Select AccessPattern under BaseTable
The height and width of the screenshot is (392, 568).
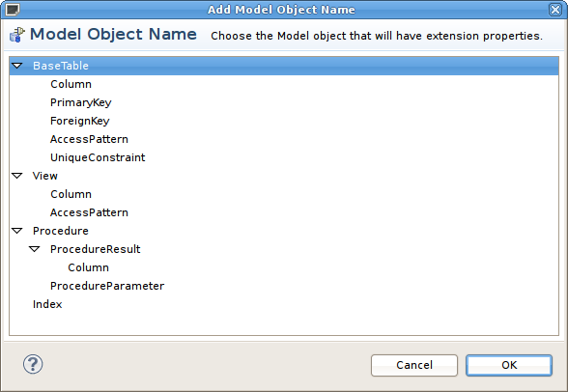click(89, 139)
